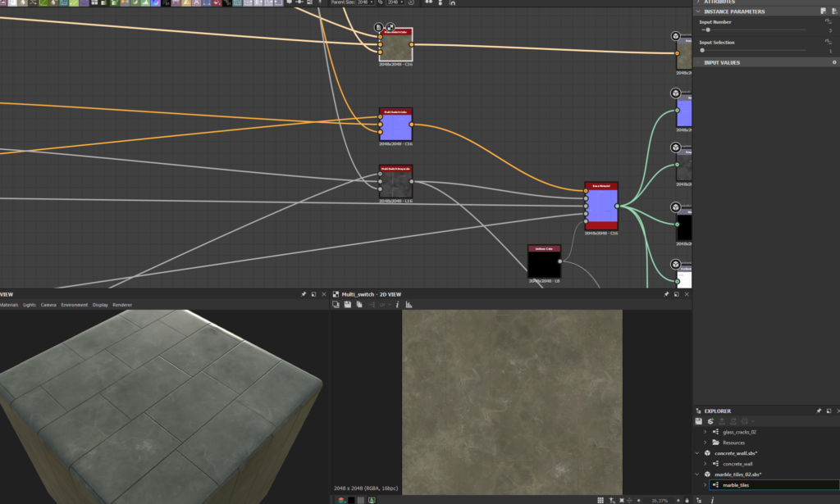Save the 2D view image with the floppy icon
840x504 pixels.
coord(348,304)
